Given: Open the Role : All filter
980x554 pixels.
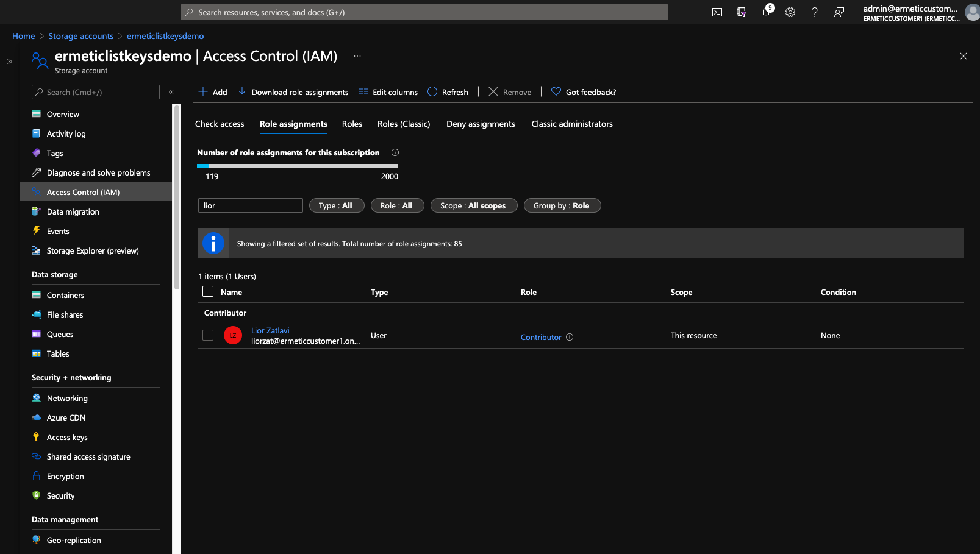Looking at the screenshot, I should (x=397, y=205).
